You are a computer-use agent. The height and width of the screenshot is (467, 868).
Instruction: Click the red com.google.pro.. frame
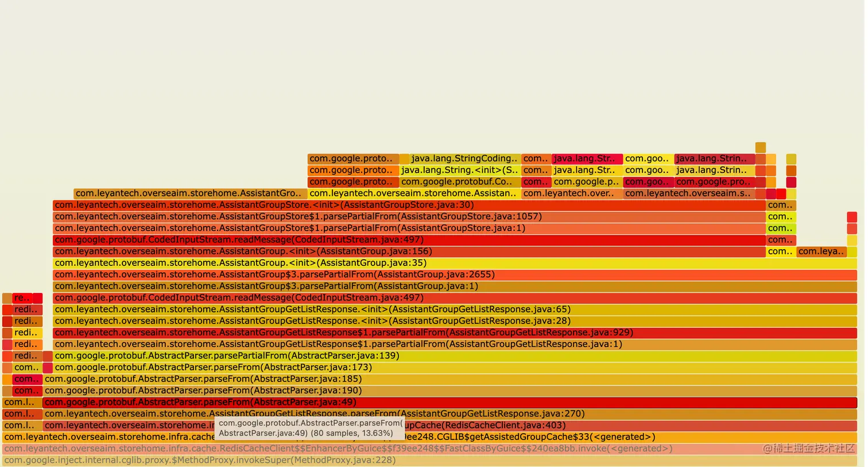(x=715, y=182)
